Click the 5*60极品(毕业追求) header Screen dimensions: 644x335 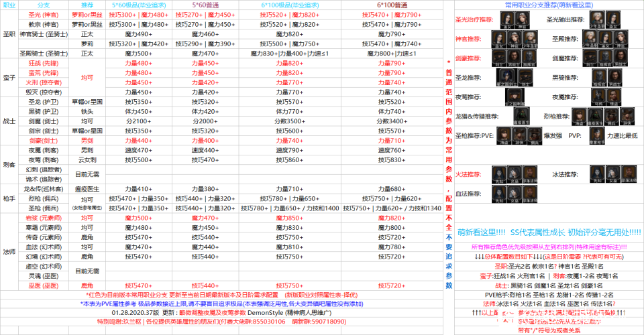point(139,5)
